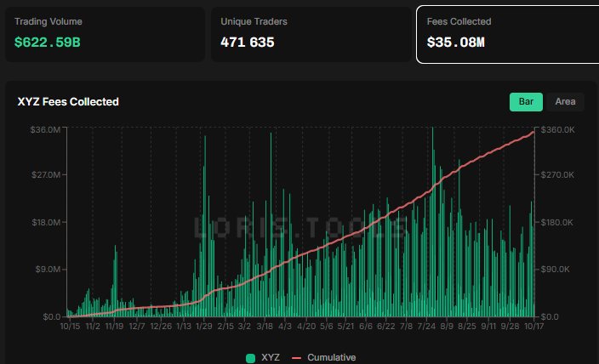Click the 4/3 x-axis date label
Screen dimensions: 599x364
coord(285,327)
